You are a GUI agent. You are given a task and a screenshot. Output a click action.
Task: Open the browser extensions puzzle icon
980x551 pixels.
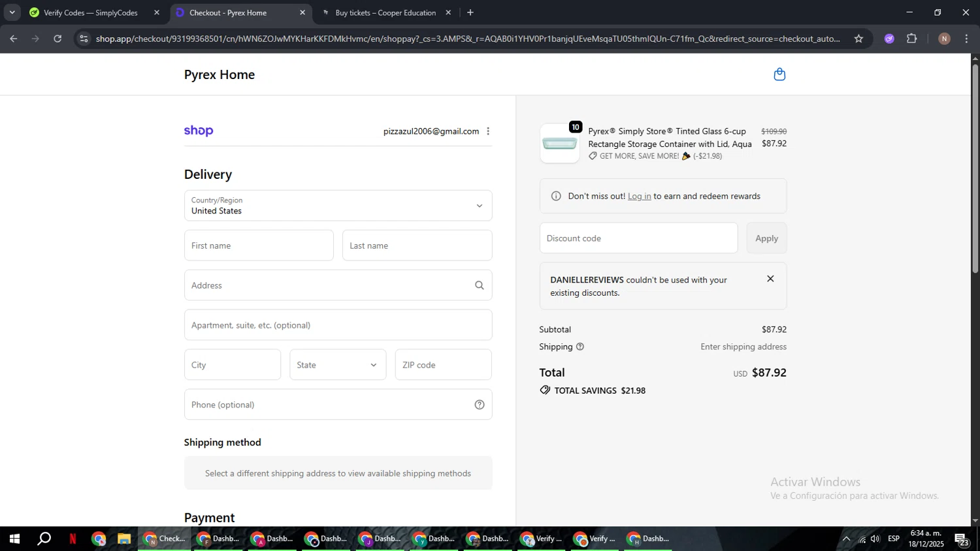pyautogui.click(x=912, y=39)
